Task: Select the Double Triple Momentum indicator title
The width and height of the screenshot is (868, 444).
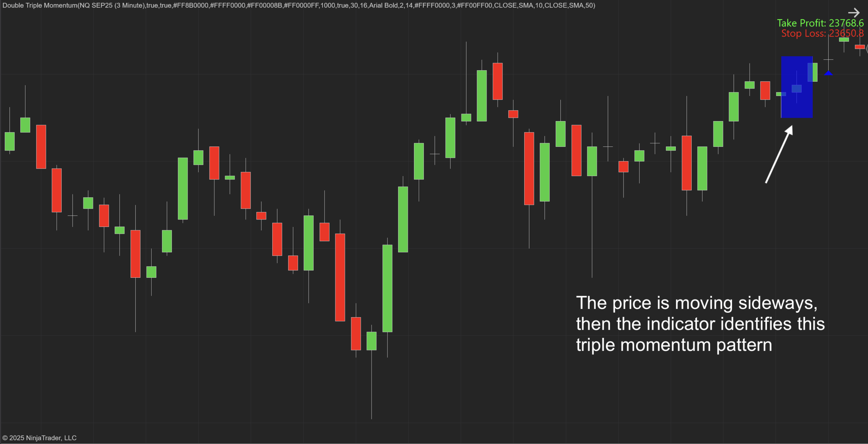Action: pos(298,5)
